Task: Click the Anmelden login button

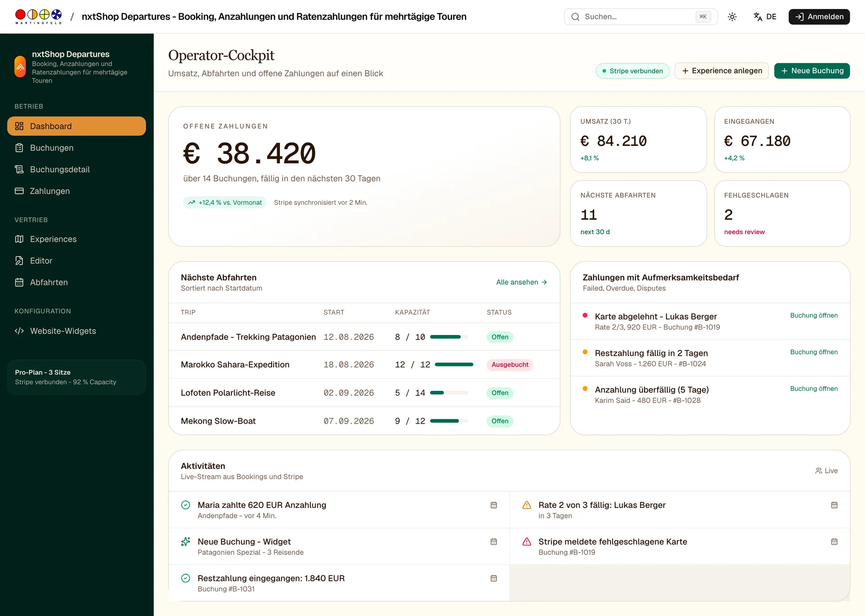Action: point(819,17)
